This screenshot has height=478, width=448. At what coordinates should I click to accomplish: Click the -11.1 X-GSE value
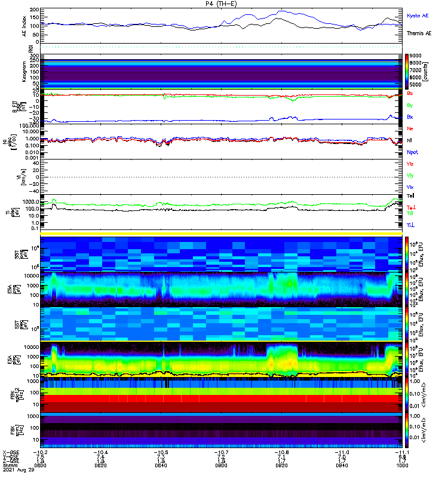tap(402, 452)
